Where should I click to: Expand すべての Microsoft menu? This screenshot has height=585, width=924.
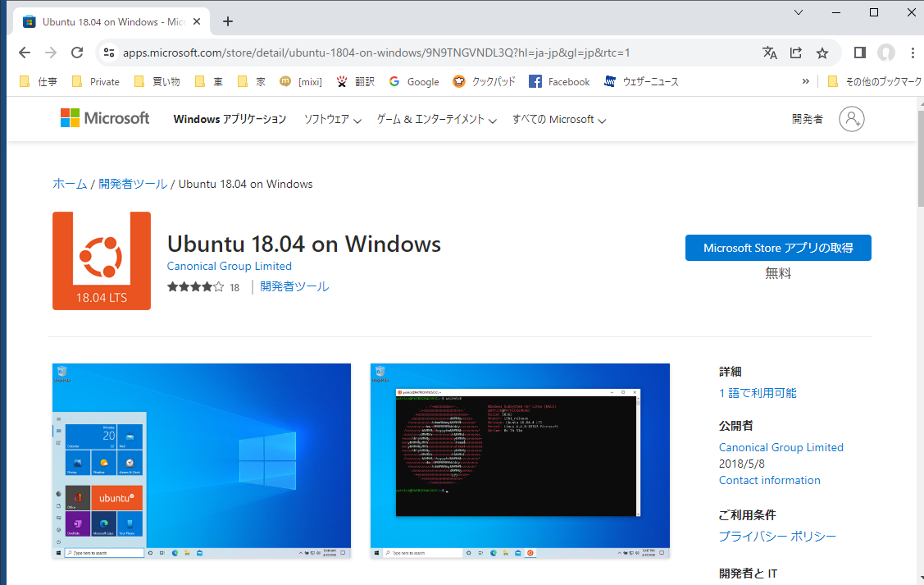click(x=559, y=119)
